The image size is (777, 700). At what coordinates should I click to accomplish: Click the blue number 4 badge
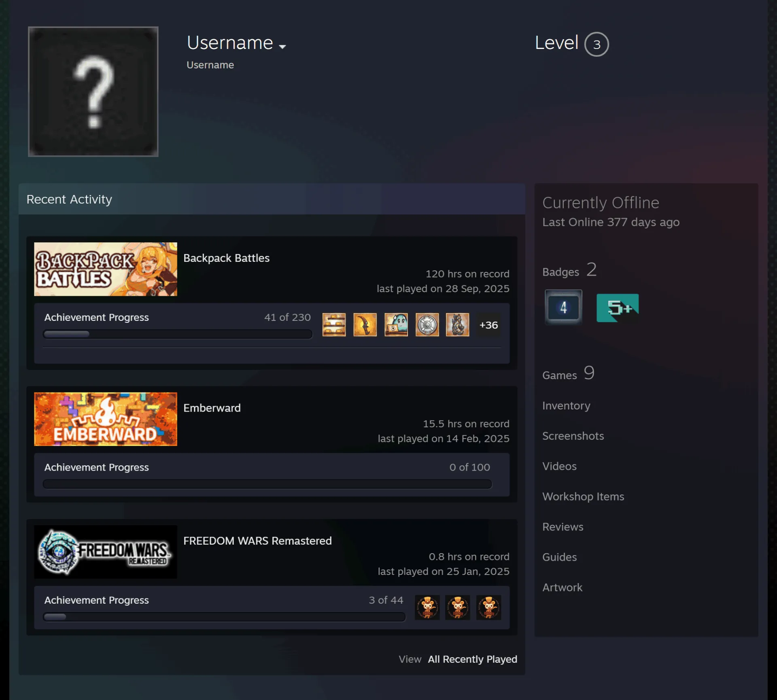pos(563,308)
